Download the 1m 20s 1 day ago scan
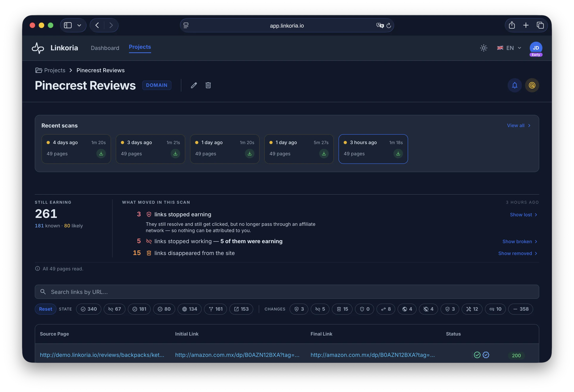Viewport: 574px width, 392px height. click(249, 154)
